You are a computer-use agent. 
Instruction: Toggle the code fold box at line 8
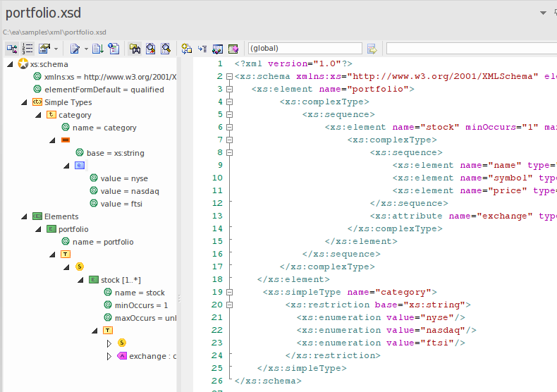point(229,152)
